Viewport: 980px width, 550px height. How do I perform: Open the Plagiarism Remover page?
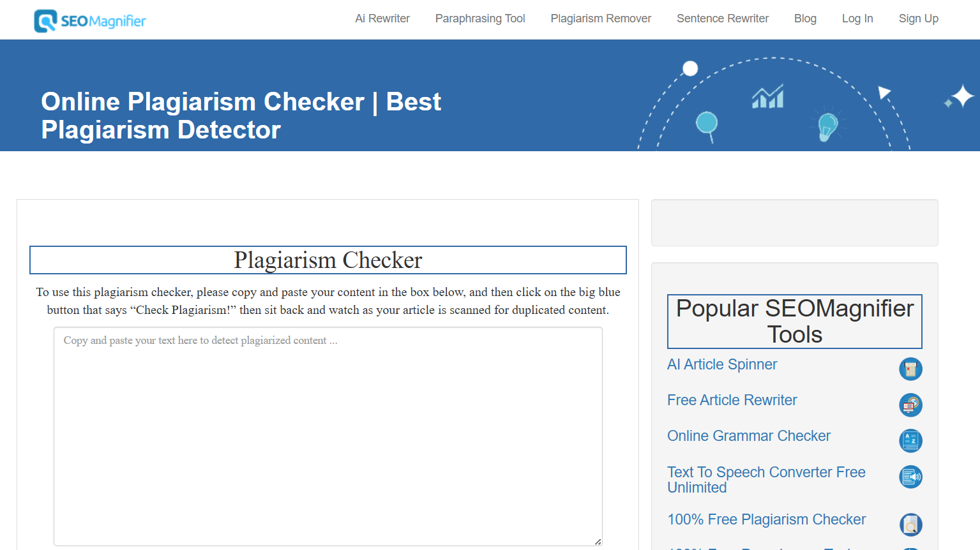(x=600, y=19)
